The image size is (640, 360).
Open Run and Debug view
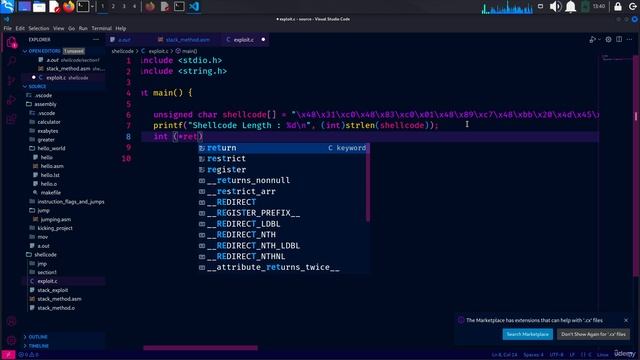(11, 100)
